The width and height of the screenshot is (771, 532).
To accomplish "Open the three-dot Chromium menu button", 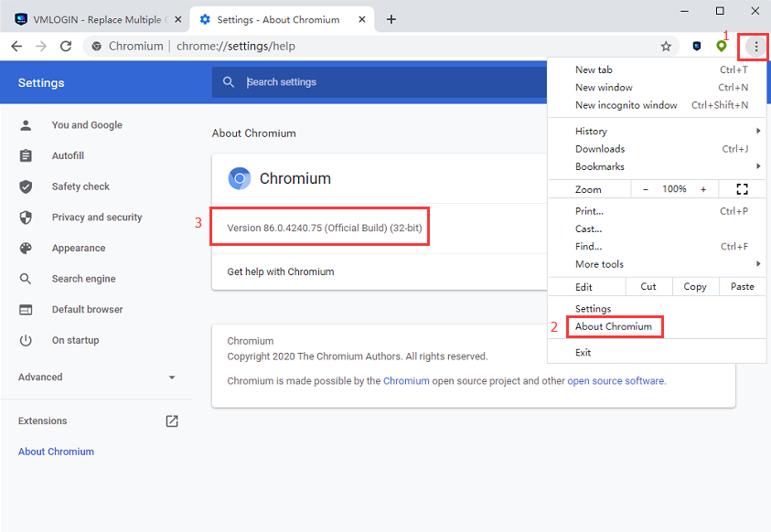I will tap(756, 47).
